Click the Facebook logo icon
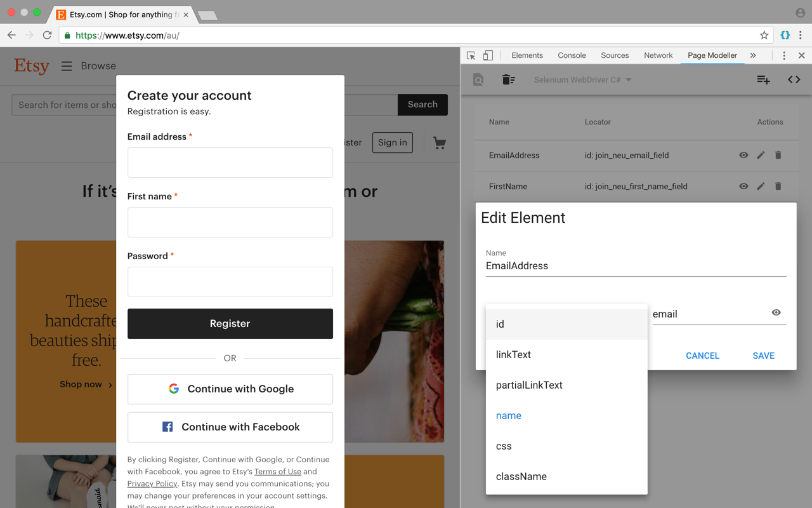Image resolution: width=812 pixels, height=508 pixels. pos(167,427)
